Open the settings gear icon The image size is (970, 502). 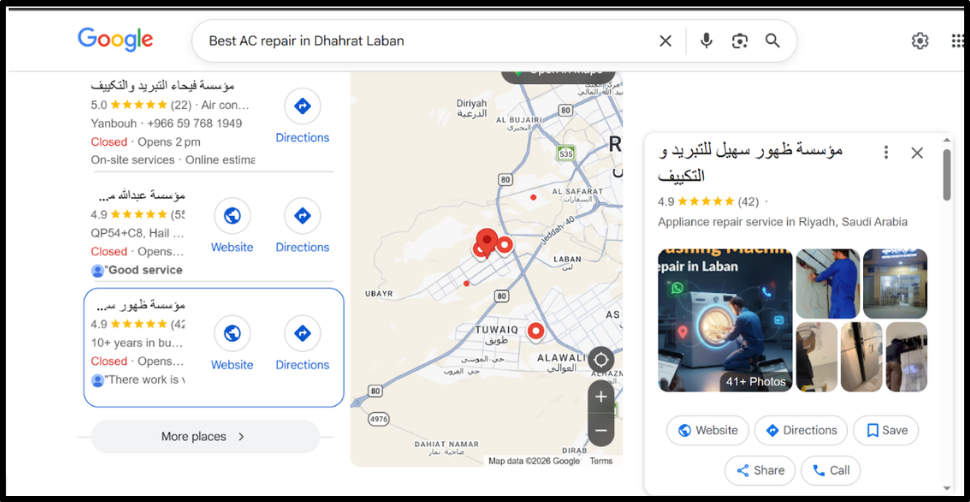coord(920,41)
